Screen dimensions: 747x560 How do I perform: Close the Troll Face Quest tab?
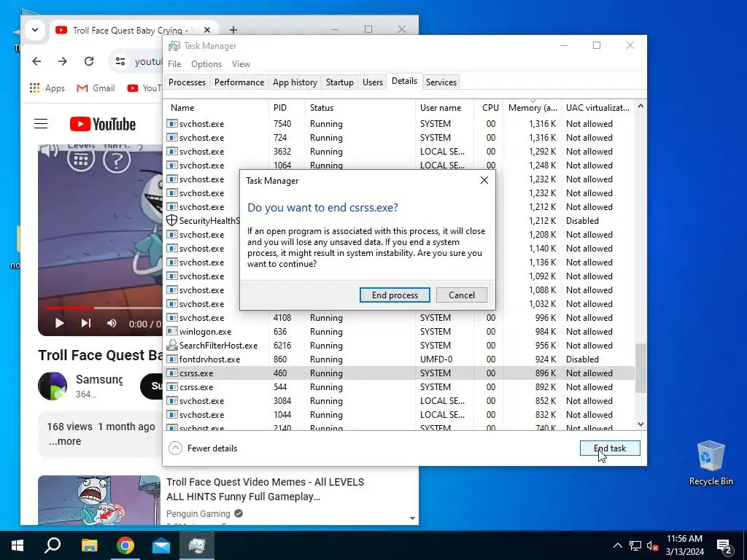pos(206,30)
